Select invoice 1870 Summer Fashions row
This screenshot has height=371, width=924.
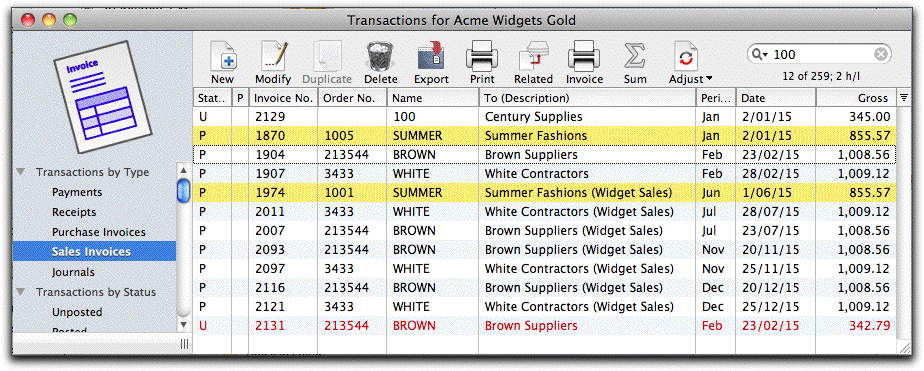pyautogui.click(x=544, y=135)
